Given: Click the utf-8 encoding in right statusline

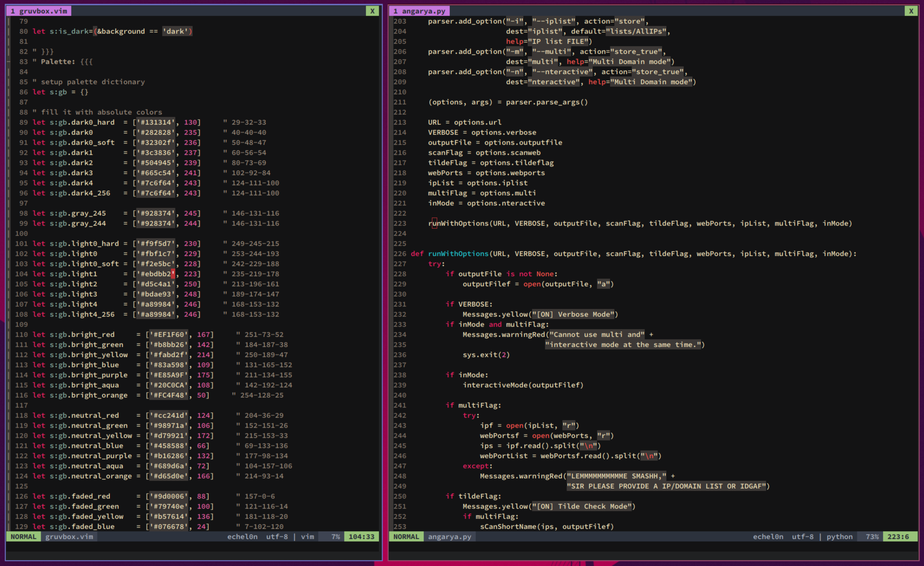Looking at the screenshot, I should point(802,536).
